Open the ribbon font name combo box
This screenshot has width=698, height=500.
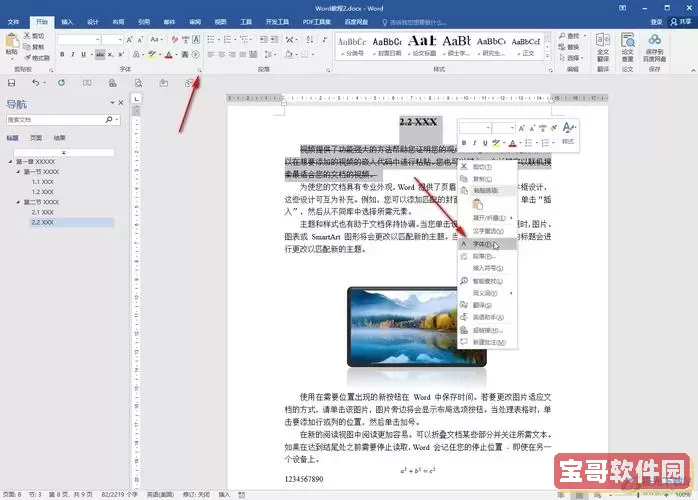[x=78, y=40]
